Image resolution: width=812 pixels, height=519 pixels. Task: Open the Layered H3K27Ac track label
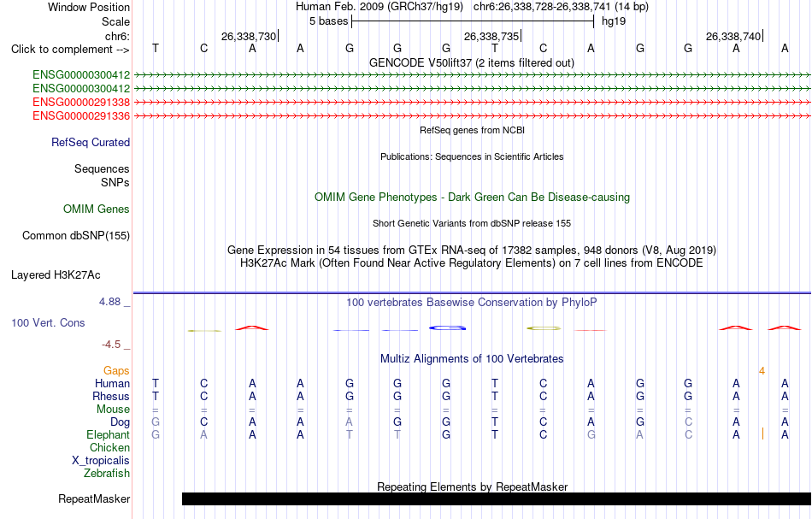click(56, 275)
